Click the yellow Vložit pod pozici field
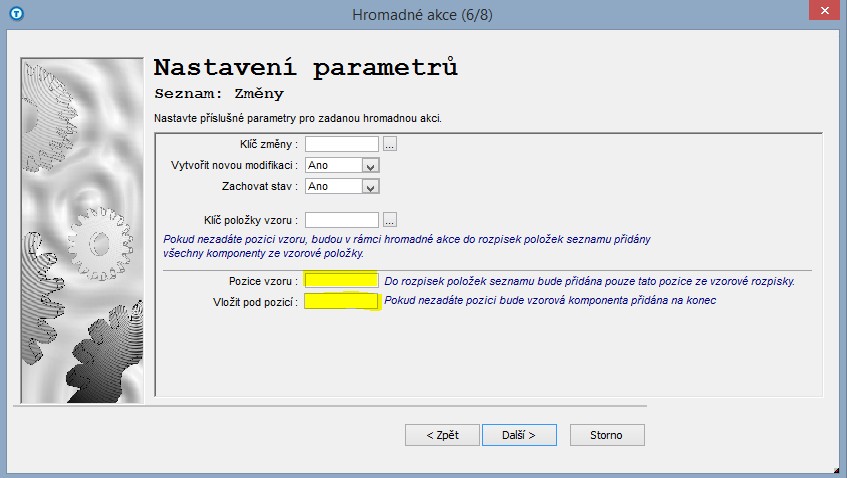The width and height of the screenshot is (847, 478). pos(342,301)
